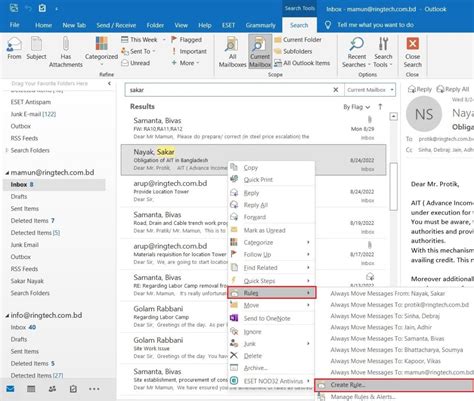Filter results by Unread

pyautogui.click(x=135, y=63)
